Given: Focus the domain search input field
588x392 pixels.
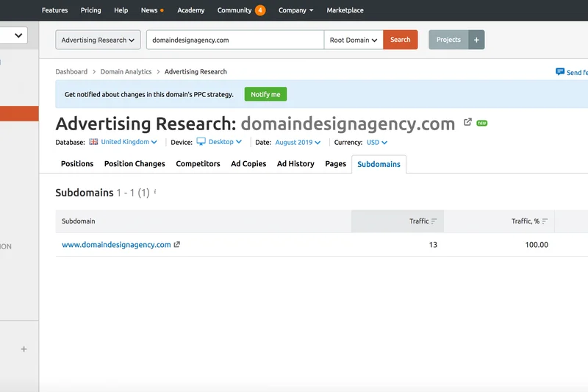Looking at the screenshot, I should pyautogui.click(x=235, y=40).
